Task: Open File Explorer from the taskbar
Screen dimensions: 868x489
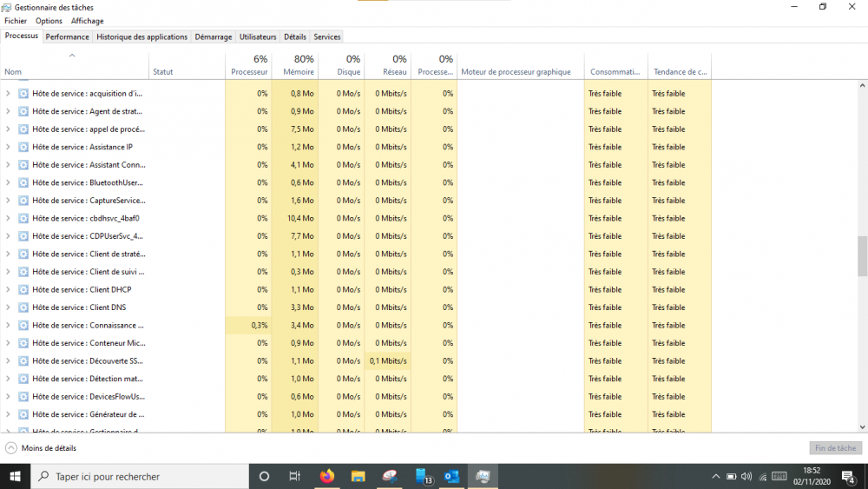Action: point(358,476)
